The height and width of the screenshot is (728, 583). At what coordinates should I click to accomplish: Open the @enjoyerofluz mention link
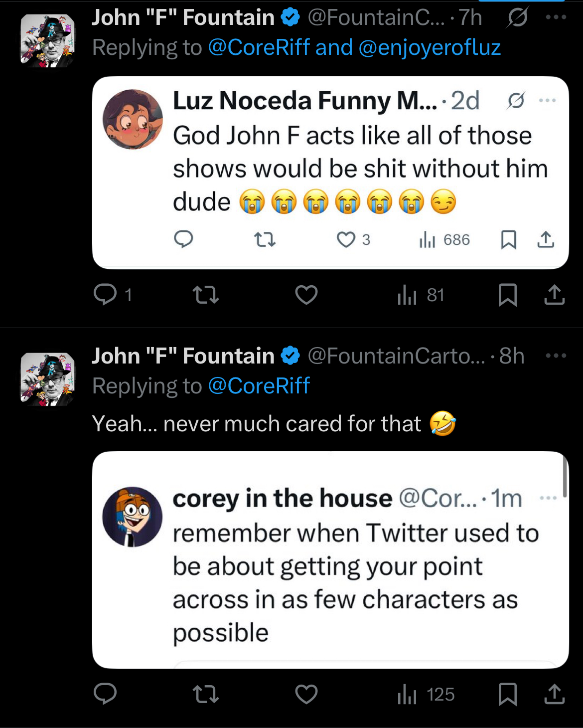click(429, 48)
